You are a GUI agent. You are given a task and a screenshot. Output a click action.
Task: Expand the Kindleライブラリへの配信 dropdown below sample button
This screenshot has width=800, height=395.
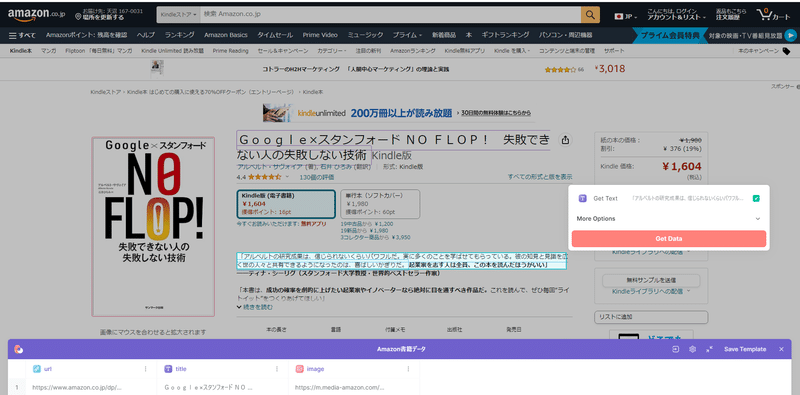(x=651, y=291)
